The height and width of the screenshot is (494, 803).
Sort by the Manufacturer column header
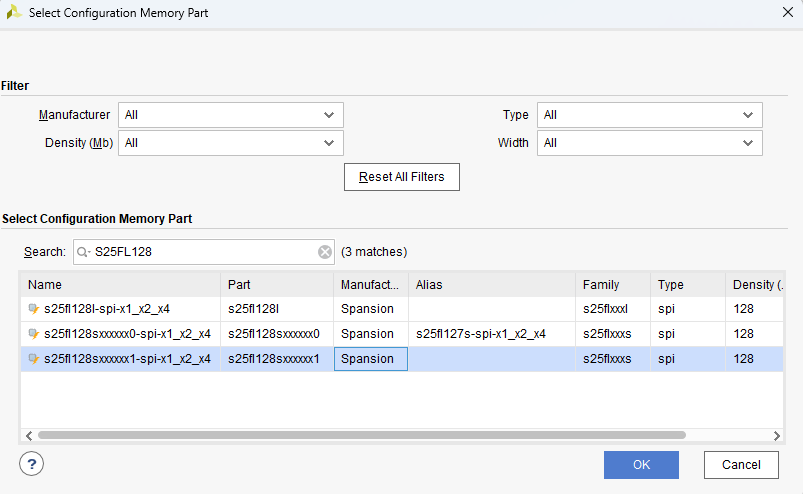[x=371, y=285]
